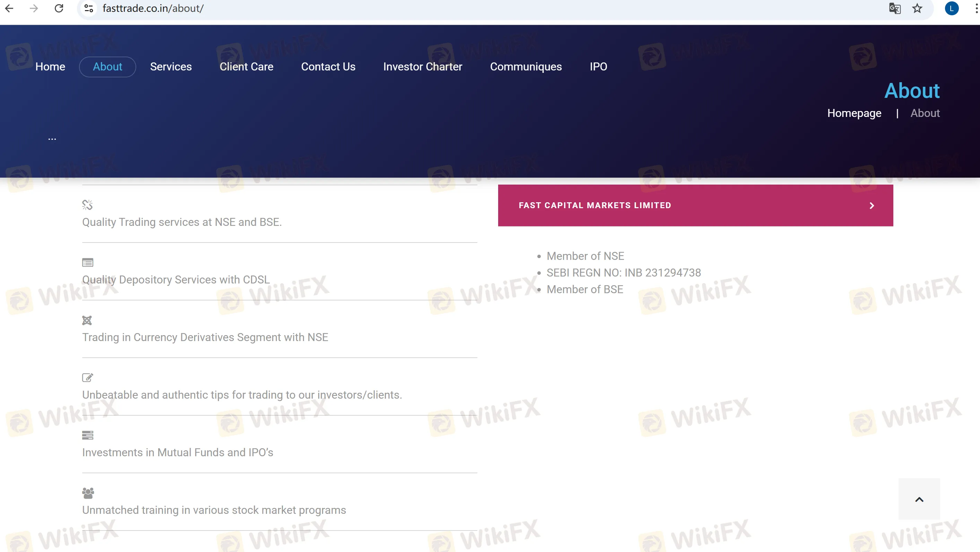Open the IPO navigation link
This screenshot has width=980, height=552.
[598, 67]
